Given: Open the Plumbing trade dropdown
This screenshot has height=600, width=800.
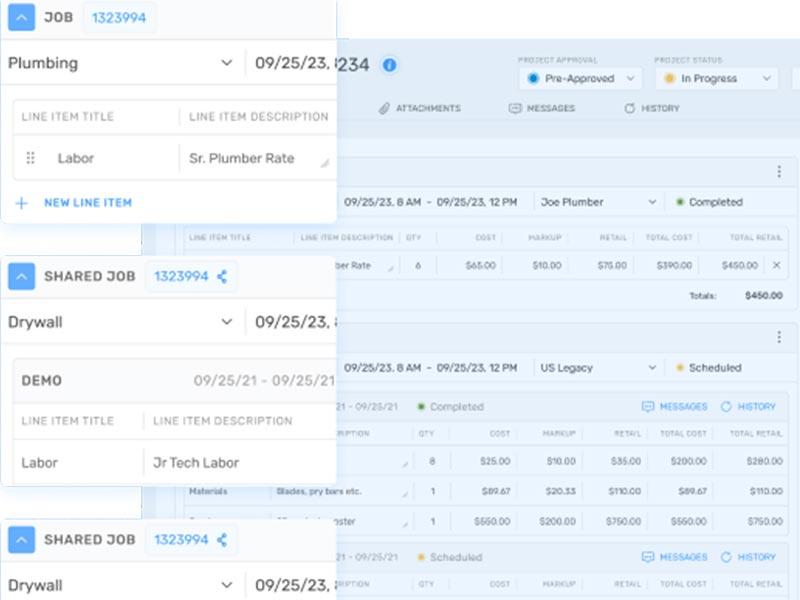Looking at the screenshot, I should click(120, 63).
